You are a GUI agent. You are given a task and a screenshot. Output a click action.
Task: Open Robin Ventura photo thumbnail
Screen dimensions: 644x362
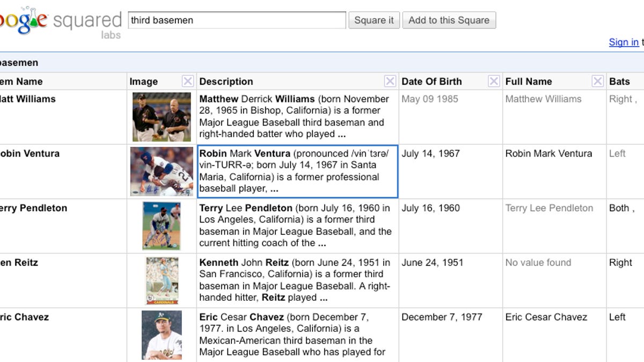(x=162, y=171)
